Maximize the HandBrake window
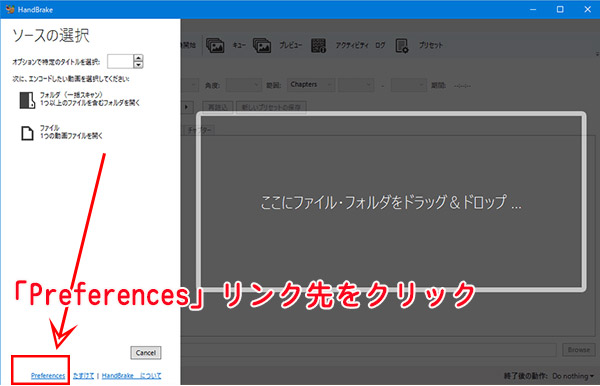600x386 pixels. point(560,9)
